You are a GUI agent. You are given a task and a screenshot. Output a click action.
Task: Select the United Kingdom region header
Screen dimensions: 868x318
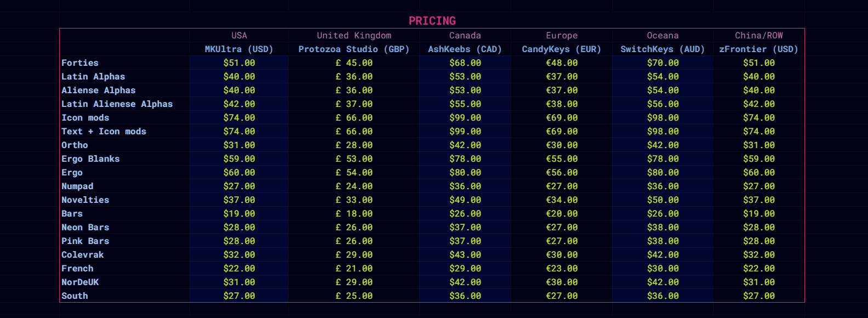(354, 36)
